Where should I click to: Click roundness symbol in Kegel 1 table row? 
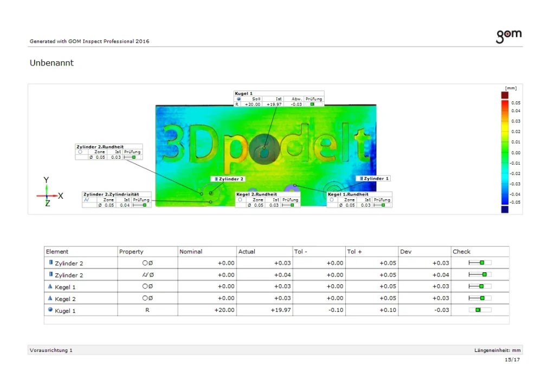tap(147, 286)
